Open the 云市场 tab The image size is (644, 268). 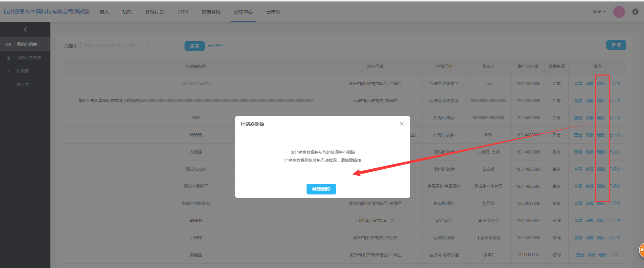tap(273, 12)
